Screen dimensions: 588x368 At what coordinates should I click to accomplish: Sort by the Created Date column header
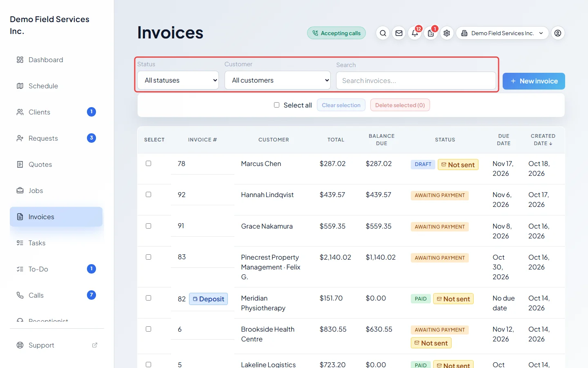[543, 140]
